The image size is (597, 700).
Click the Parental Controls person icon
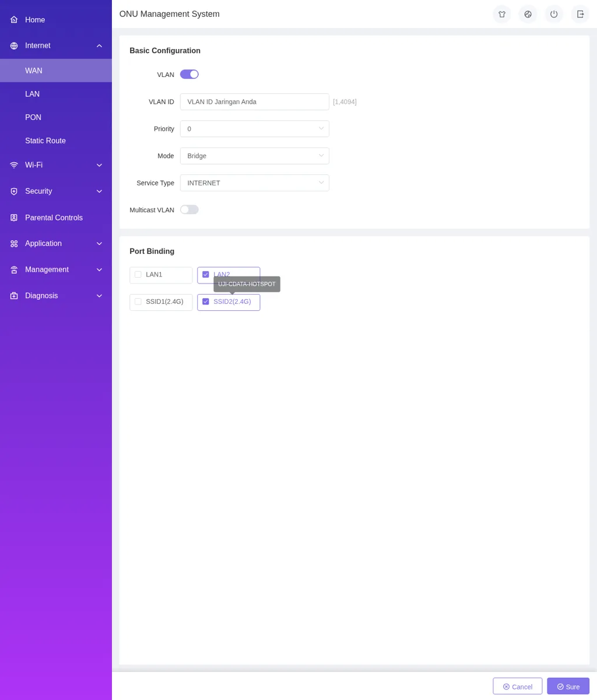pos(14,218)
